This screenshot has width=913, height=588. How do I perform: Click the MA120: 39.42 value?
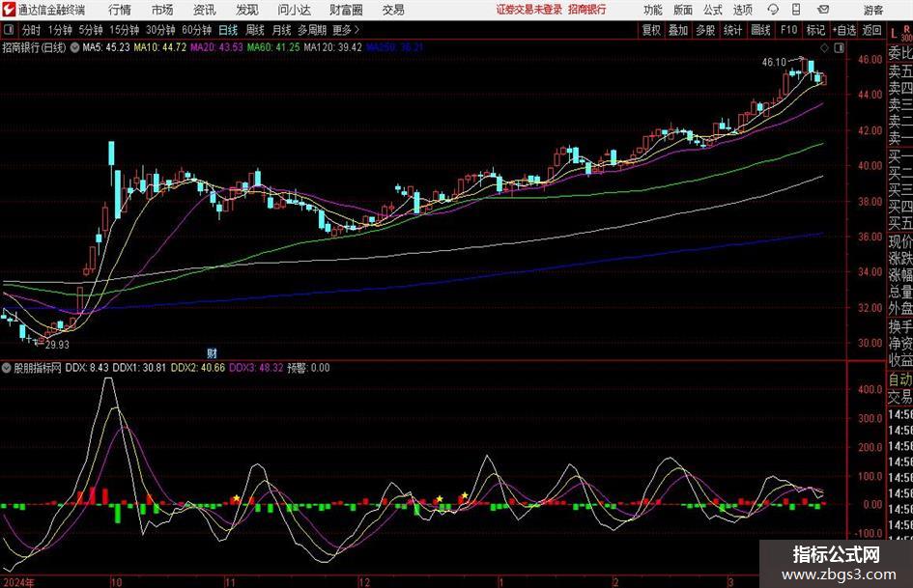[x=332, y=47]
